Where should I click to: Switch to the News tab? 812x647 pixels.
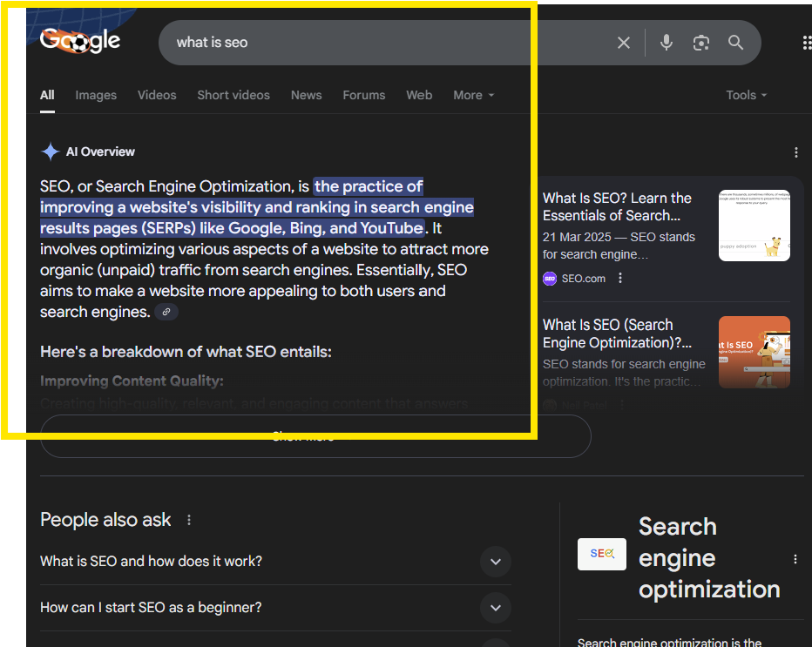(306, 95)
